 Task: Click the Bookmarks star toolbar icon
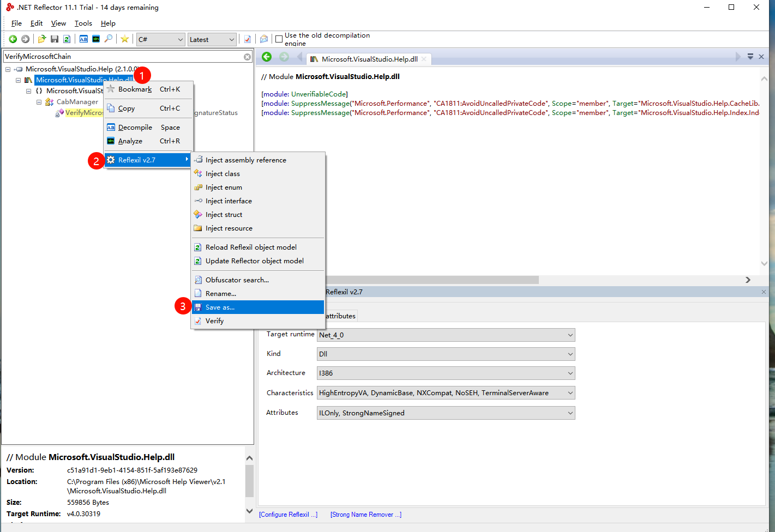coord(125,39)
